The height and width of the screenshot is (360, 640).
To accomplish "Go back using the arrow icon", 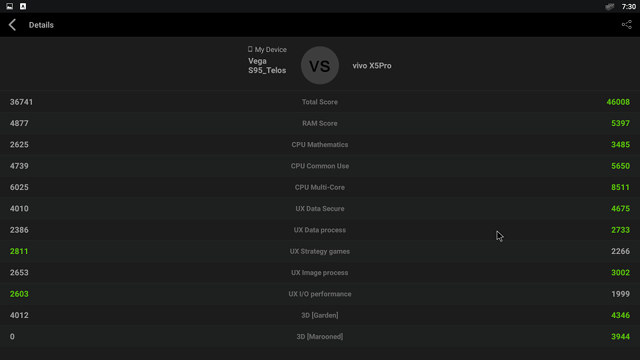I will [x=12, y=25].
